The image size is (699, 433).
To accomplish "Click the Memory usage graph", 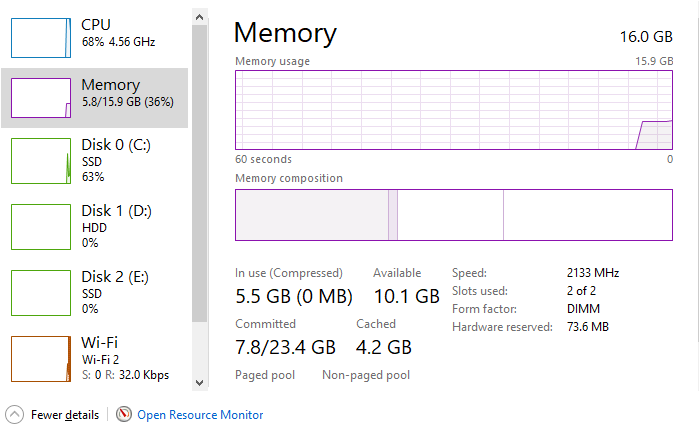I will pyautogui.click(x=453, y=109).
